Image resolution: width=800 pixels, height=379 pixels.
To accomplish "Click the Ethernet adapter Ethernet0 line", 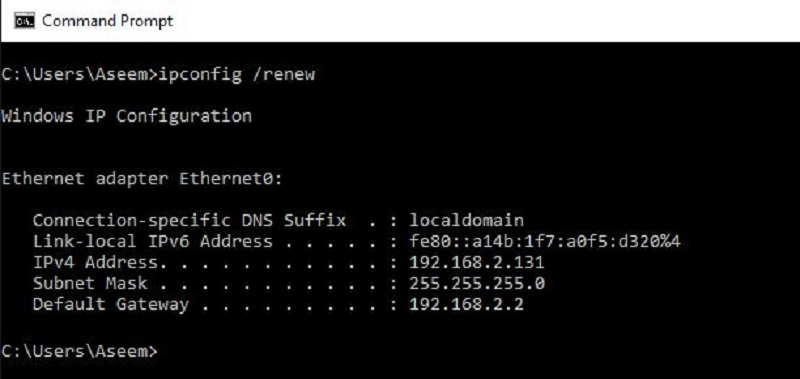I will (142, 179).
